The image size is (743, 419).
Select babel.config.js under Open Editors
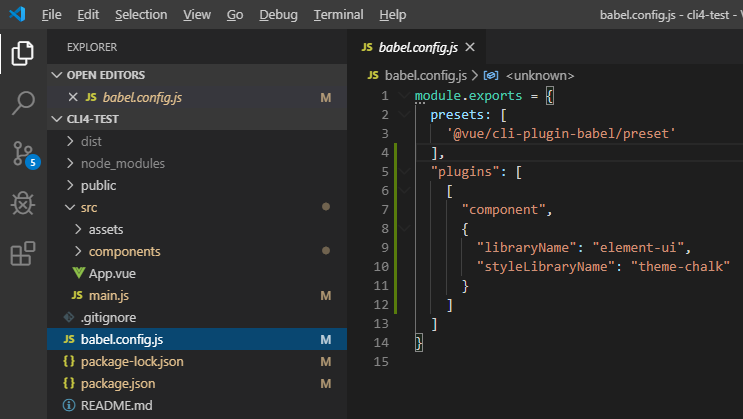[x=197, y=97]
